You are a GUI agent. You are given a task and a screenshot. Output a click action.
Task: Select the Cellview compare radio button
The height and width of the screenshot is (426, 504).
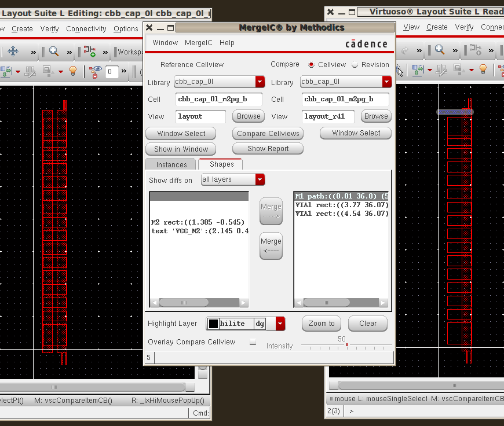coord(312,65)
